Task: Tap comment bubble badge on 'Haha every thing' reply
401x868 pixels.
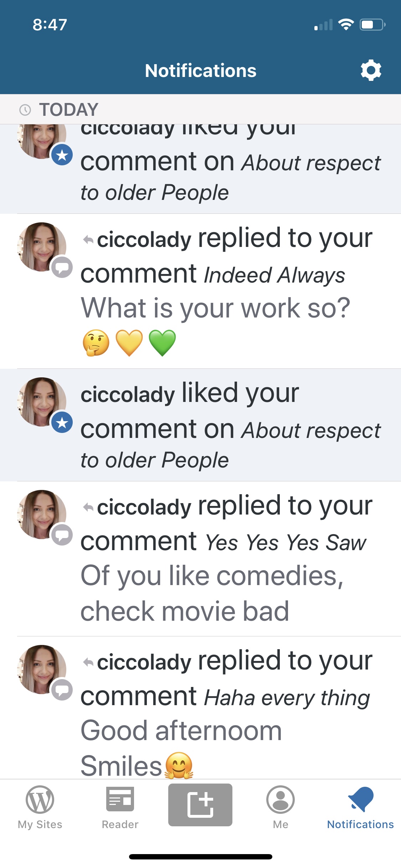Action: coord(62,690)
